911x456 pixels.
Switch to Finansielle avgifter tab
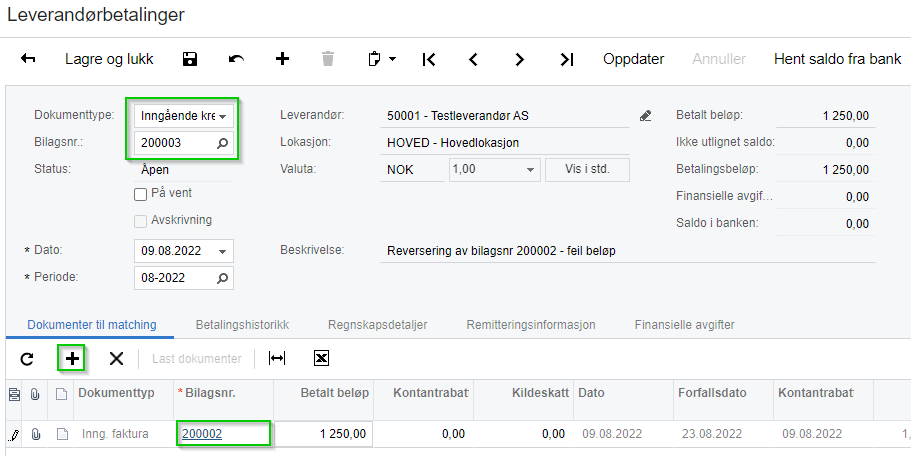684,325
